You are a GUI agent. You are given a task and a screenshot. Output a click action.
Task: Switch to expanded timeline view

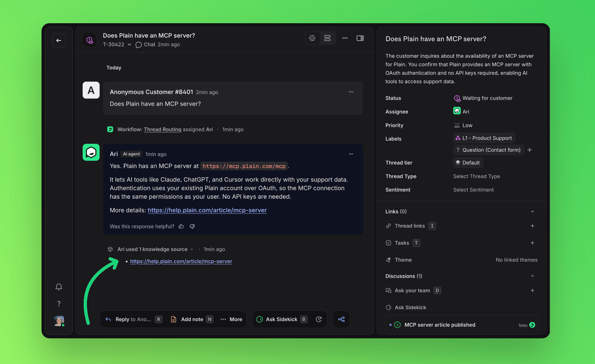(x=328, y=38)
